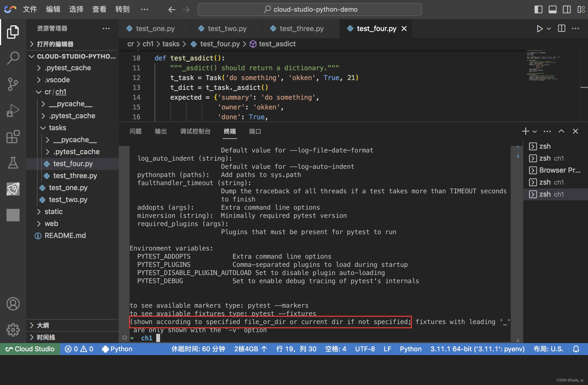Switch to test_one.py editor tab
Viewport: 588px width, 385px height.
coord(154,28)
